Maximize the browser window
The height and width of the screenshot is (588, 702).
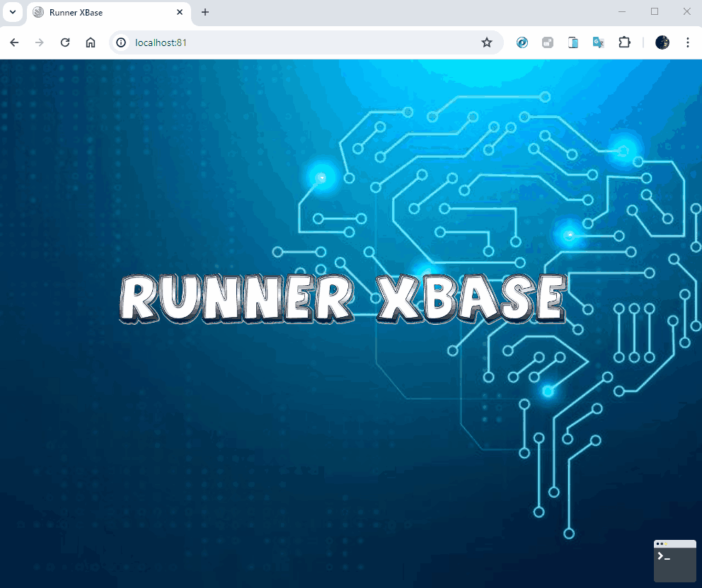coord(655,11)
